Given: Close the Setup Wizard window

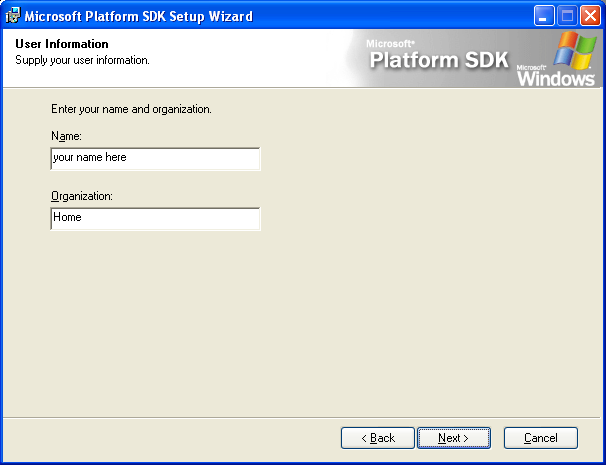Looking at the screenshot, I should (x=590, y=16).
